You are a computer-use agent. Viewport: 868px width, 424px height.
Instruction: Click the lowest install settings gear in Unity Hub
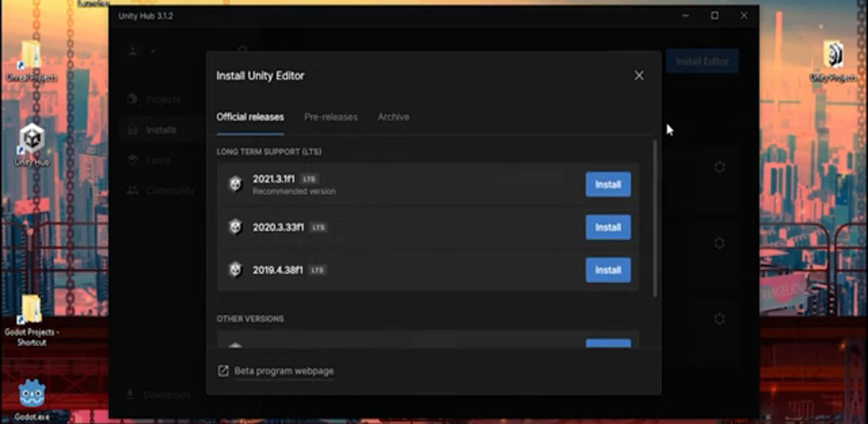pos(719,319)
